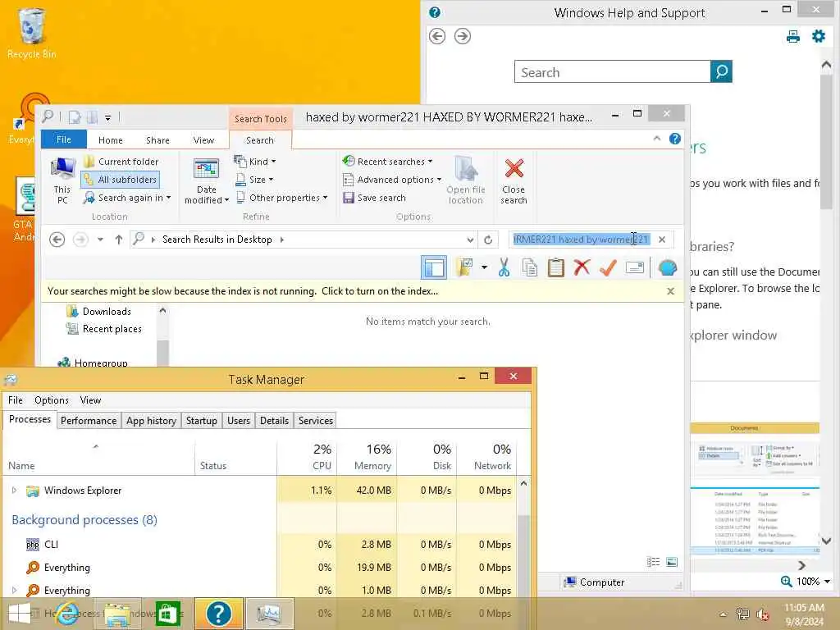The height and width of the screenshot is (630, 840).
Task: Click the index not running message
Action: pyautogui.click(x=243, y=291)
